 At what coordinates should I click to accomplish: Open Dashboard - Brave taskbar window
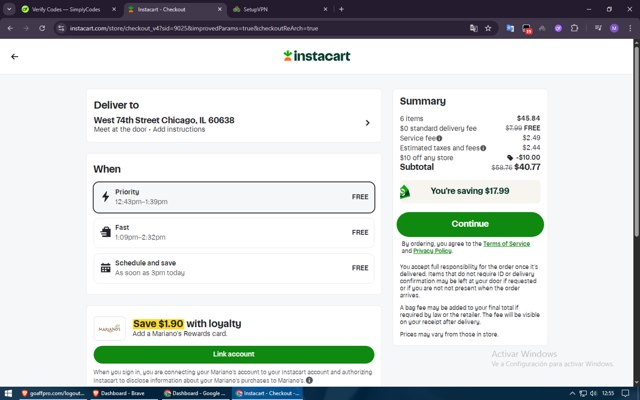(124, 393)
